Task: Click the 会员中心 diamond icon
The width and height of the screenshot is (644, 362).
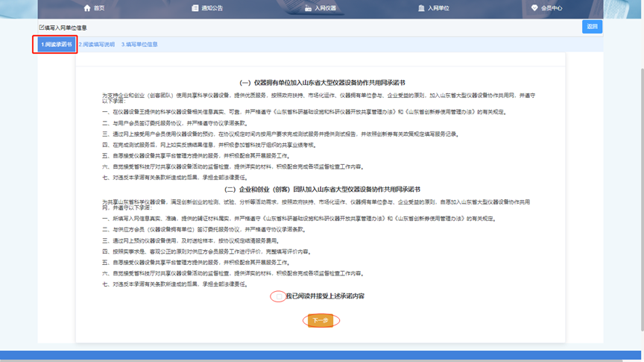Action: [x=534, y=8]
